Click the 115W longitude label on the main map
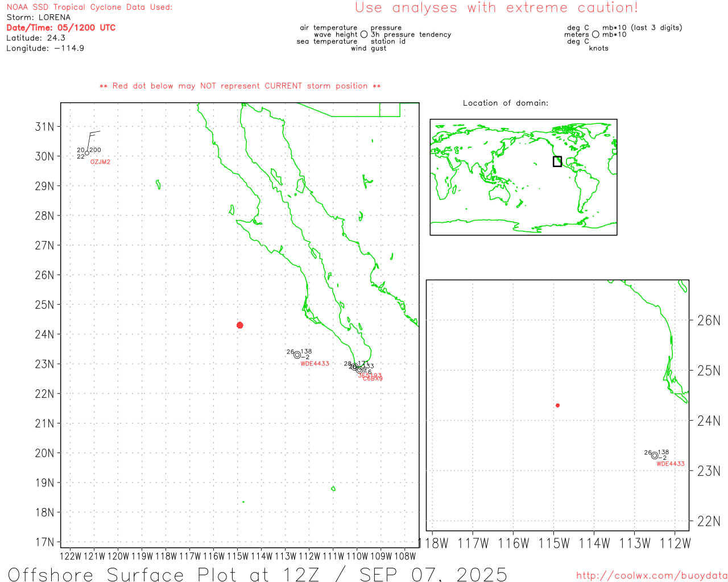The width and height of the screenshot is (728, 582). point(238,556)
